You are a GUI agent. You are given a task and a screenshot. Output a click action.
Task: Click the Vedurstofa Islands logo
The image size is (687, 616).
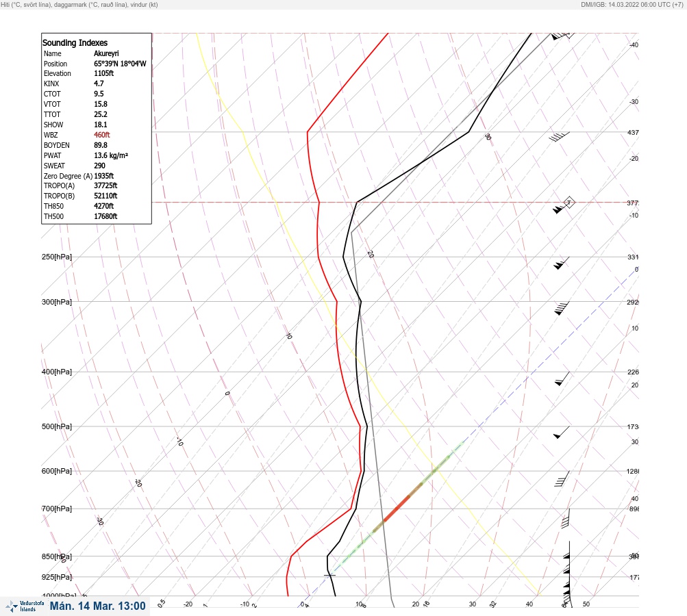point(25,606)
